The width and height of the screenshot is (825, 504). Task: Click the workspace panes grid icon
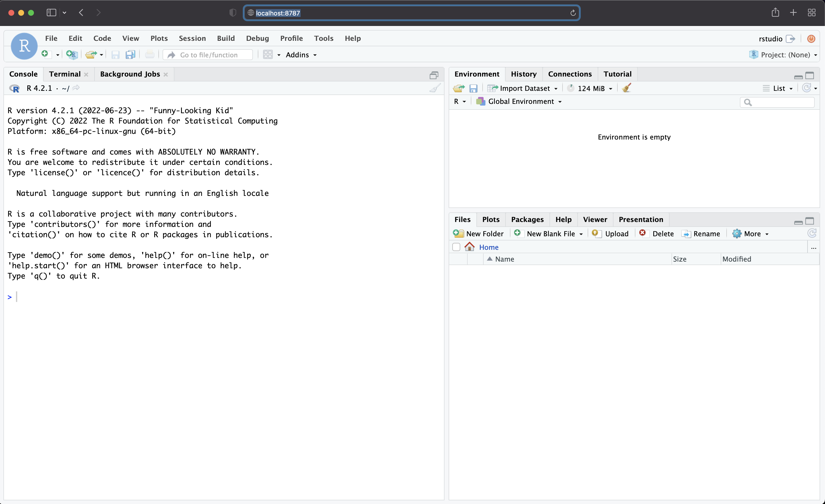click(268, 55)
